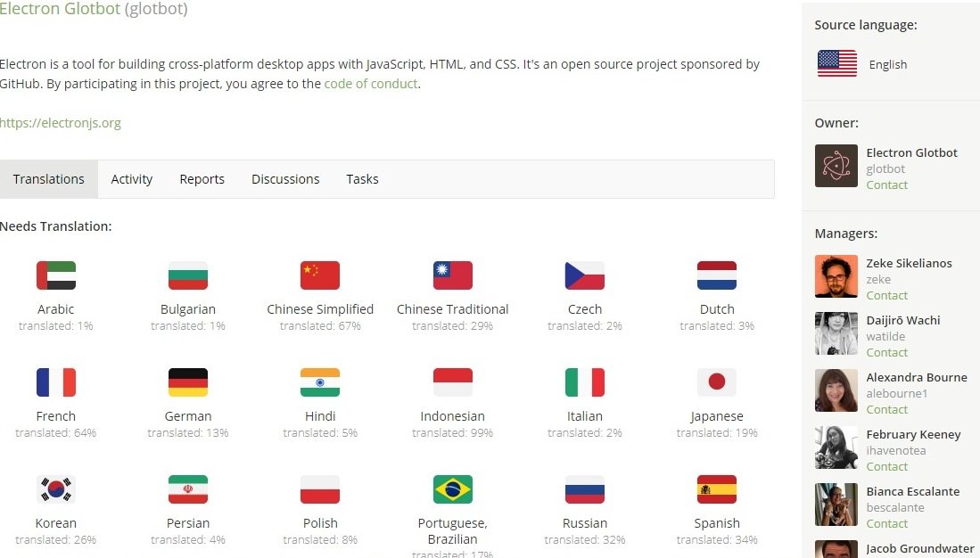
Task: Choose the Czech flag icon
Action: 584,275
